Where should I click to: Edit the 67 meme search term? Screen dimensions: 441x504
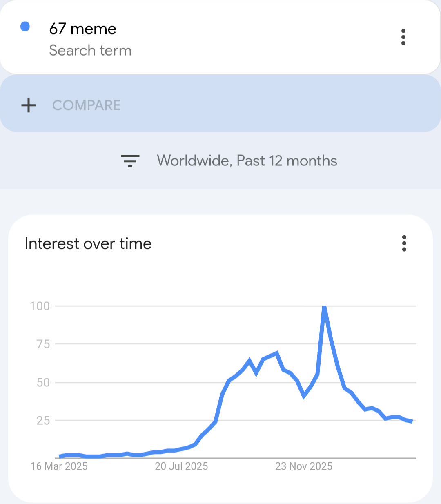click(x=83, y=29)
